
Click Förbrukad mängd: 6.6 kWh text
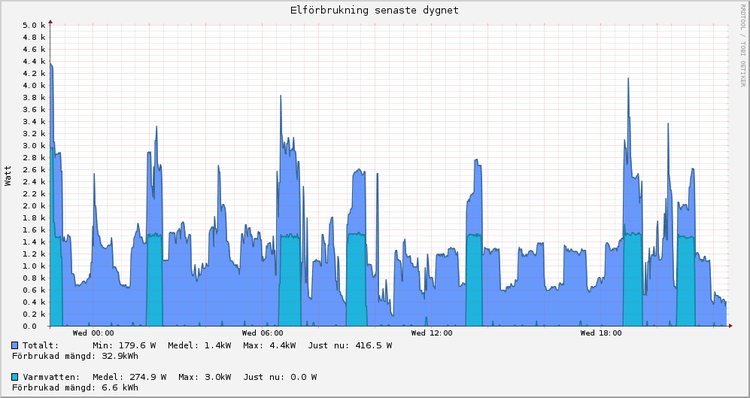(75, 387)
